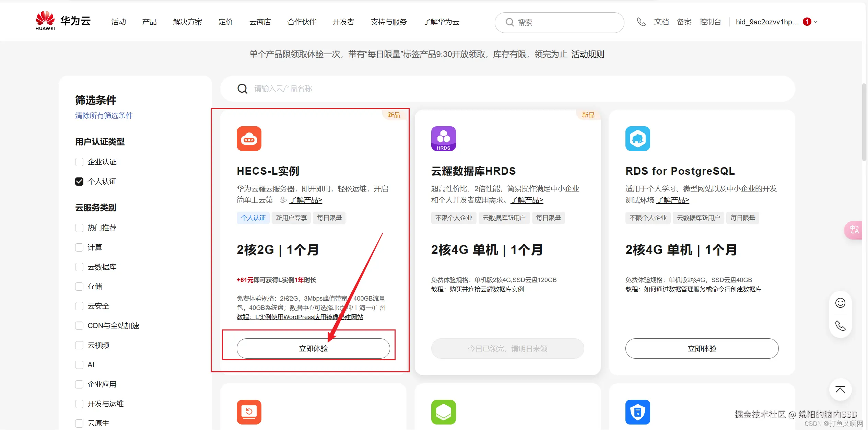
Task: Click the back-to-top arrow icon
Action: (840, 390)
